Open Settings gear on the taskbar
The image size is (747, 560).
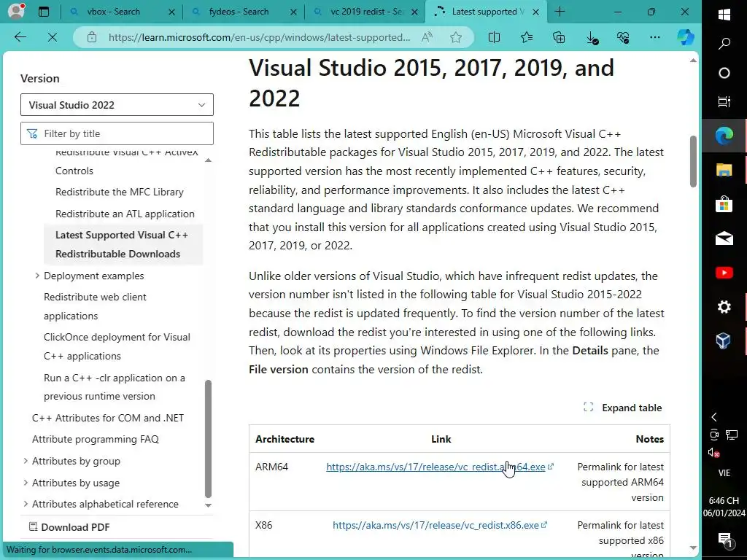pos(724,307)
